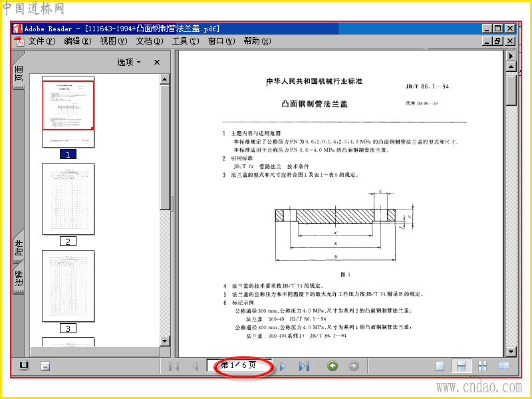This screenshot has height=399, width=532.
Task: Close the pages navigation panel
Action: click(157, 62)
